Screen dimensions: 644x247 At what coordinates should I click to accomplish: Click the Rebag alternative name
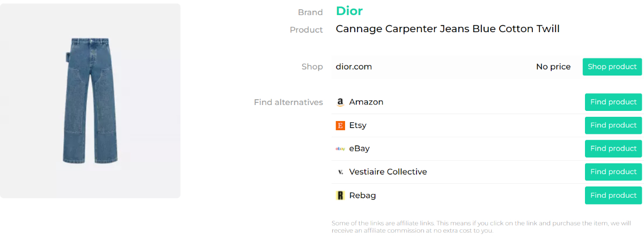point(362,196)
